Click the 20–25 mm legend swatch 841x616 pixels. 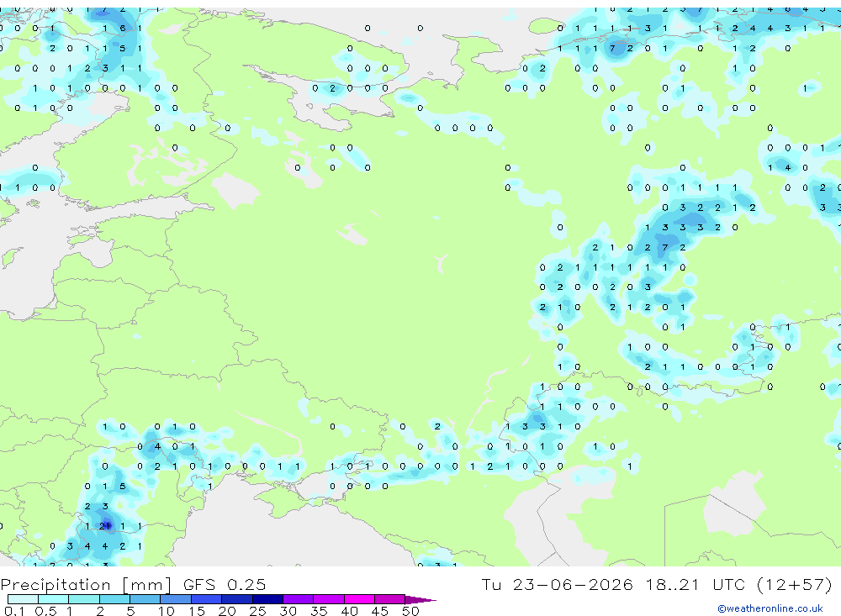tap(237, 599)
